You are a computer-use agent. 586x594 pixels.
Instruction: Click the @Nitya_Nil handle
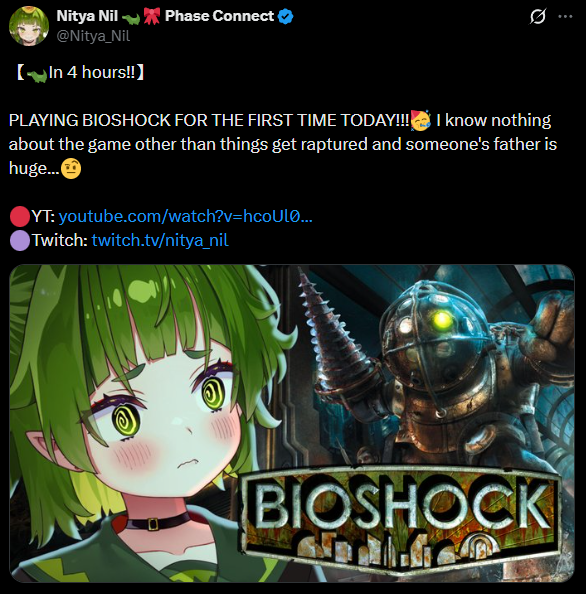click(93, 36)
